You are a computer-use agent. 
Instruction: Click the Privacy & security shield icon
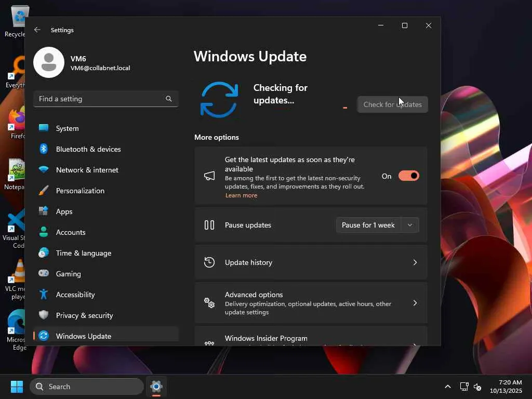pos(44,315)
